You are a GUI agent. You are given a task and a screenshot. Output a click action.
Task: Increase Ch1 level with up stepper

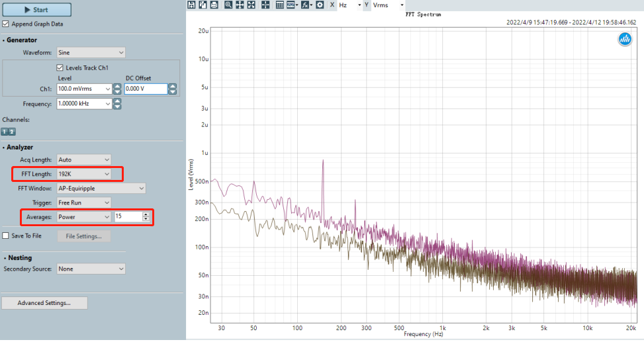pos(117,86)
